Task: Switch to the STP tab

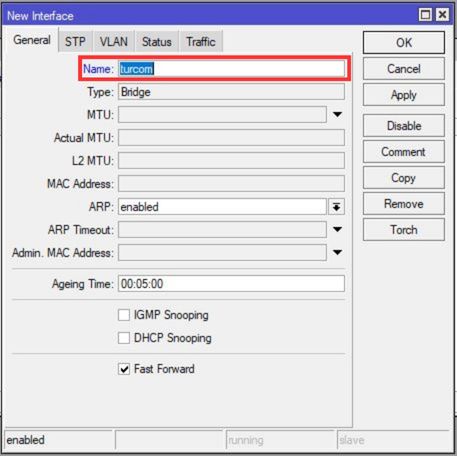Action: 75,42
